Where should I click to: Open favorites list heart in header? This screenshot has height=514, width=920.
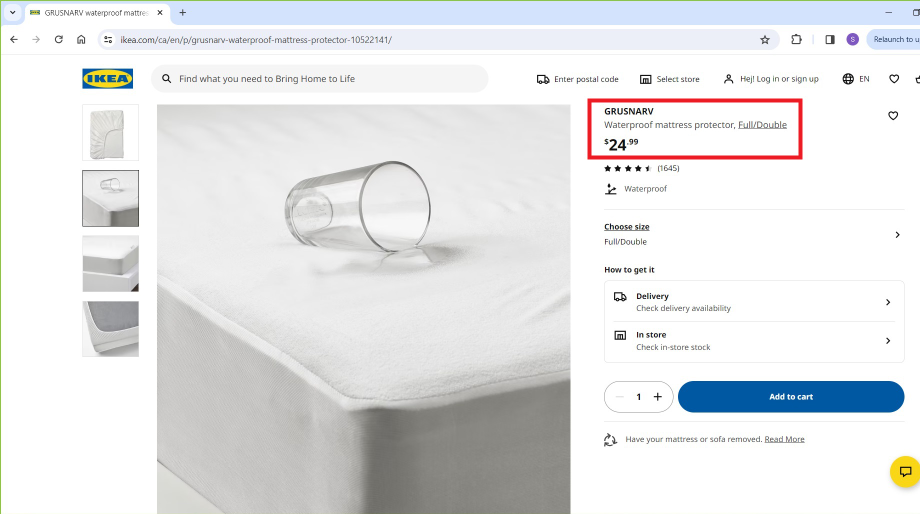coord(894,79)
